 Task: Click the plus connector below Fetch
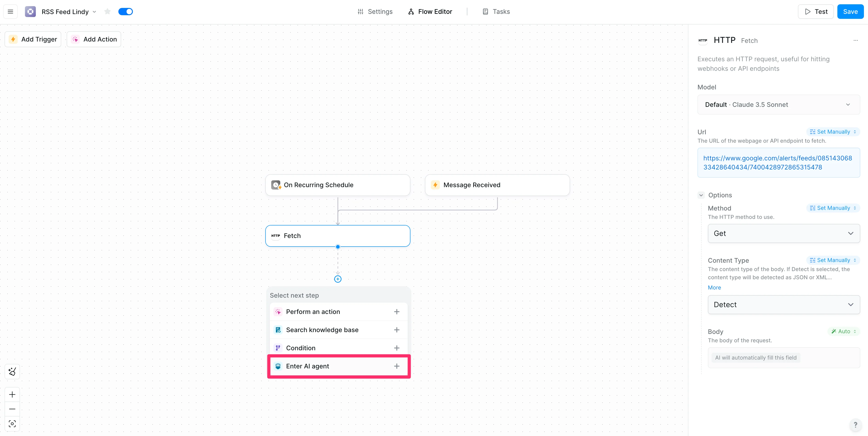click(338, 279)
